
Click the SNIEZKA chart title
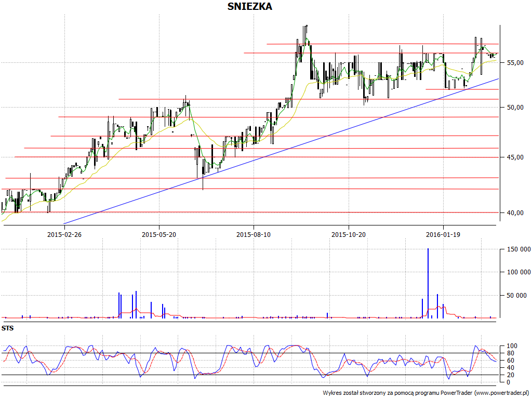(249, 6)
